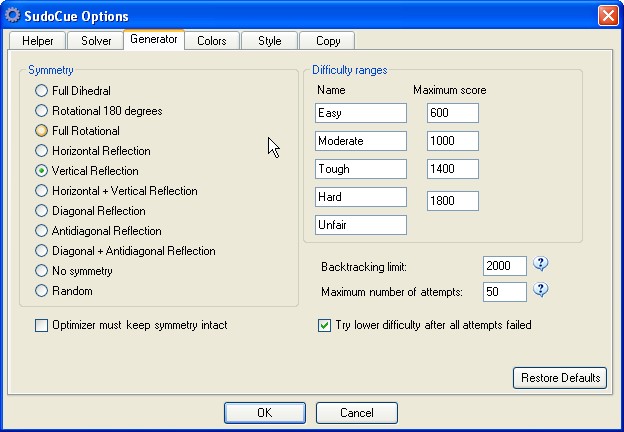Click the maximum score field showing 600
624x432 pixels.
pyautogui.click(x=452, y=113)
